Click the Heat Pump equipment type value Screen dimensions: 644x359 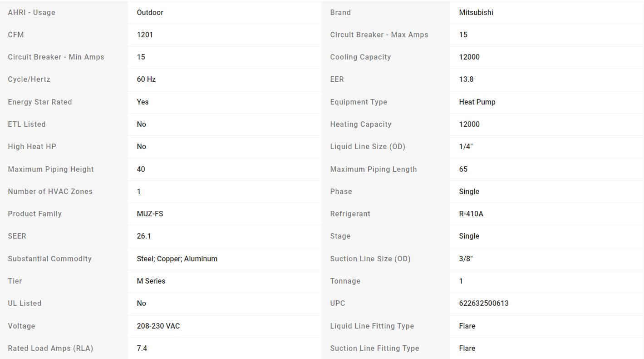pyautogui.click(x=477, y=102)
